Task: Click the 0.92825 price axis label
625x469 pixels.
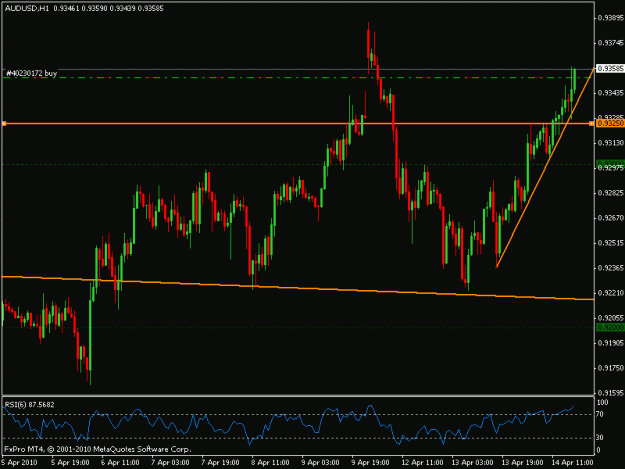Action: (x=610, y=193)
